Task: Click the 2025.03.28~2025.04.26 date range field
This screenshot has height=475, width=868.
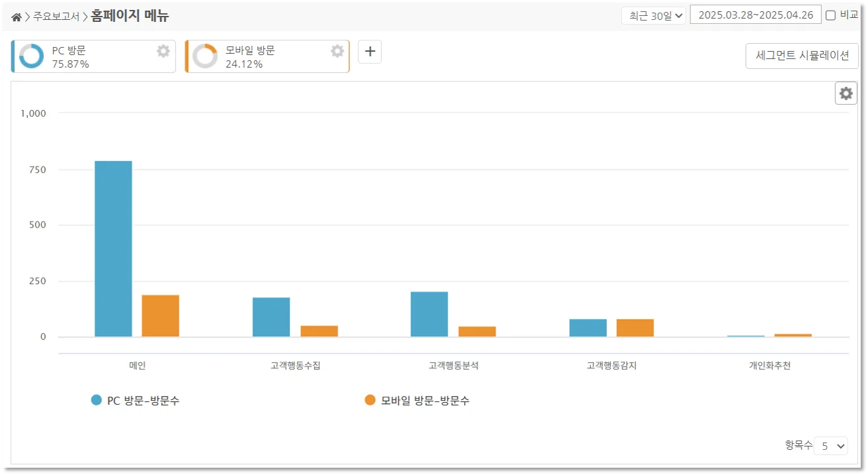Action: tap(756, 14)
